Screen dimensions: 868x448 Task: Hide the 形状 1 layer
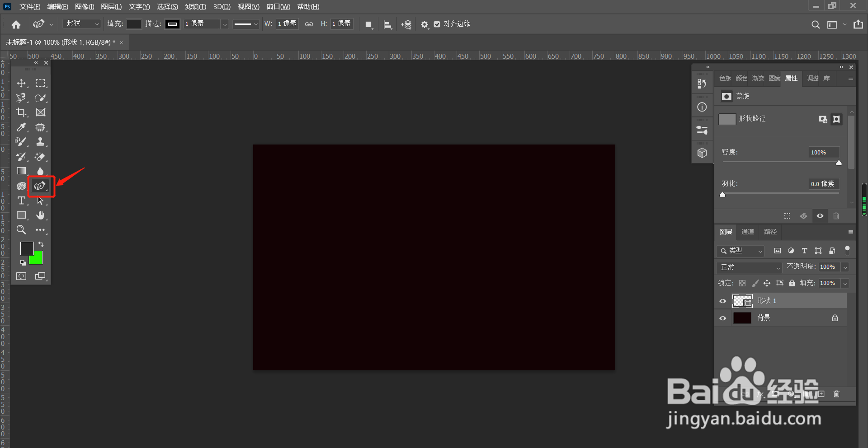[723, 301]
